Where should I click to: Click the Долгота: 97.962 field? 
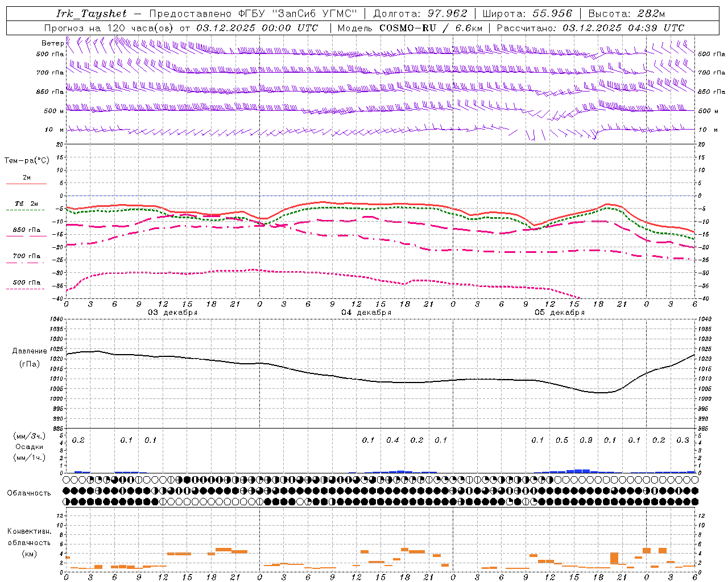420,14
